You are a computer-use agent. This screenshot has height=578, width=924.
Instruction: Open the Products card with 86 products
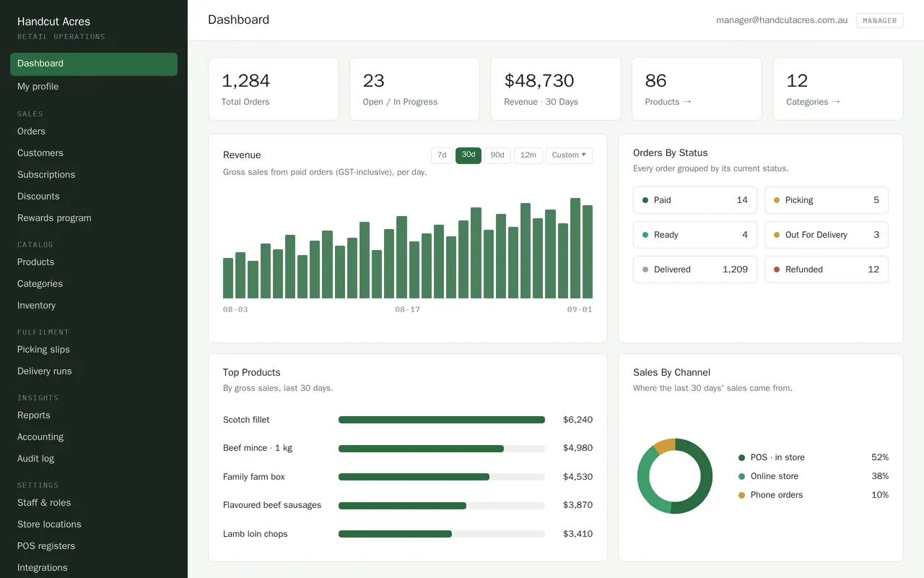[697, 89]
